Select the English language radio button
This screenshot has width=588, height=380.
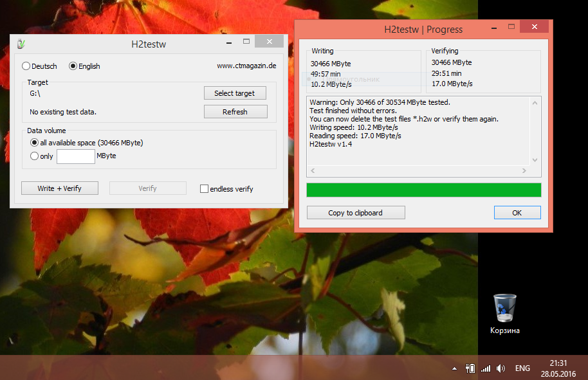[73, 66]
